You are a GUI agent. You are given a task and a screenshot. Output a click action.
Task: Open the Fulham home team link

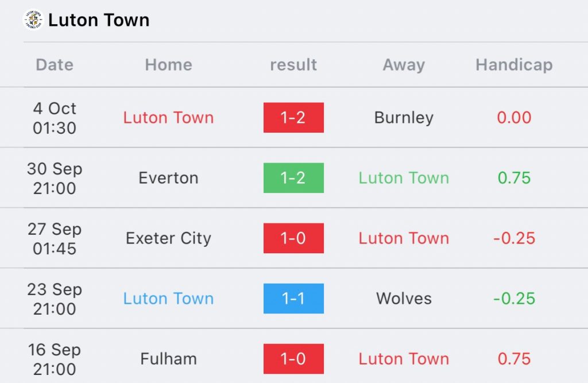tap(169, 359)
